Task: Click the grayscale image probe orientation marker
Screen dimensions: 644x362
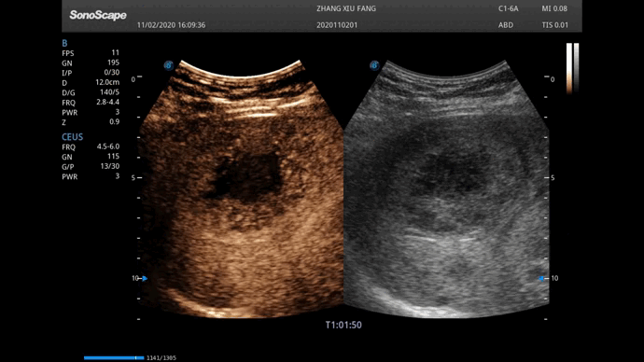Action: point(374,65)
